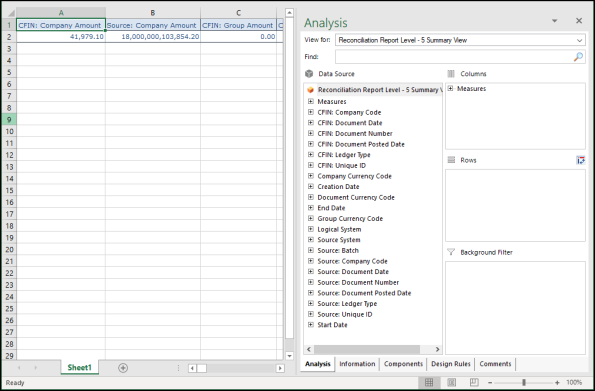Select Source: Unique ID item
Screen dimensions: 595x391
(x=345, y=314)
